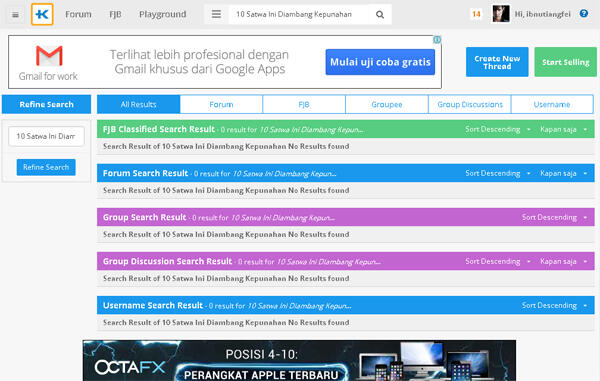The height and width of the screenshot is (381, 600).
Task: Open the hamburger sidebar menu icon
Action: pos(15,15)
